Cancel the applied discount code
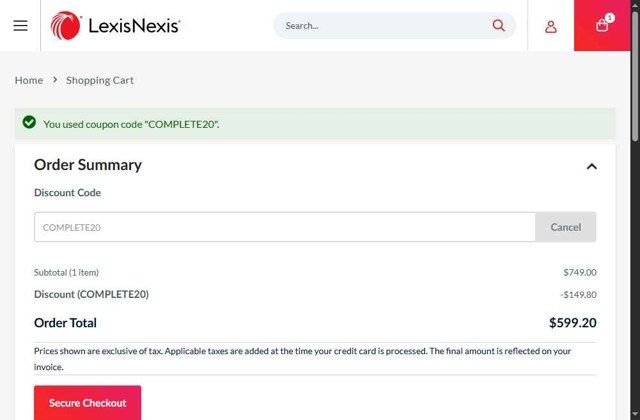 coord(565,227)
